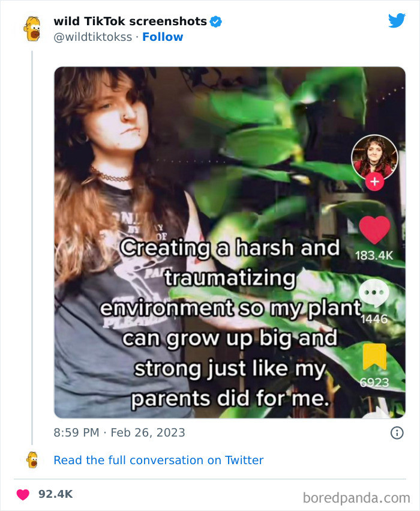Follow the wildtiktokss account
Screen dimensions: 420x511
pos(163,37)
